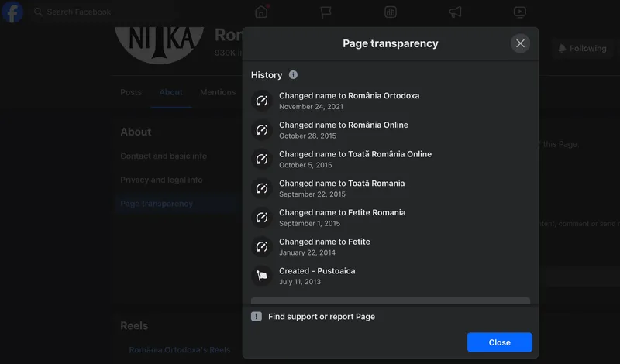Screen dimensions: 620x364
Task: Click the Search Facebook field
Action: [x=78, y=12]
